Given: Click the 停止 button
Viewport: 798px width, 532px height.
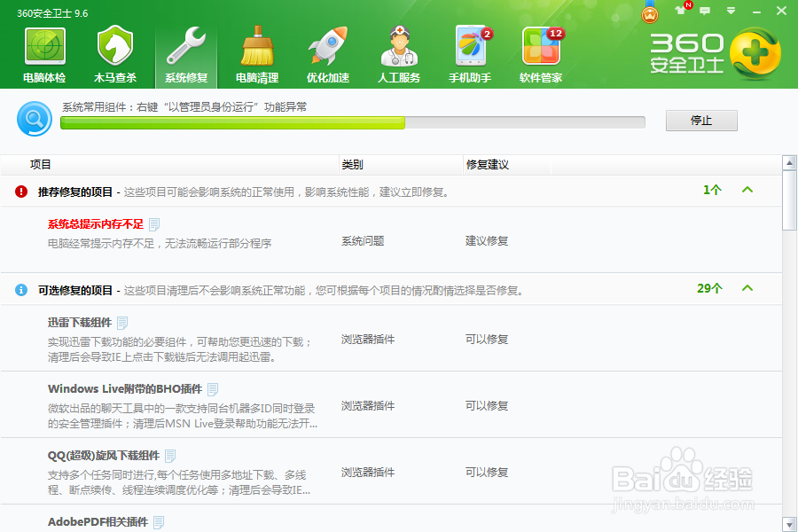Looking at the screenshot, I should [701, 121].
